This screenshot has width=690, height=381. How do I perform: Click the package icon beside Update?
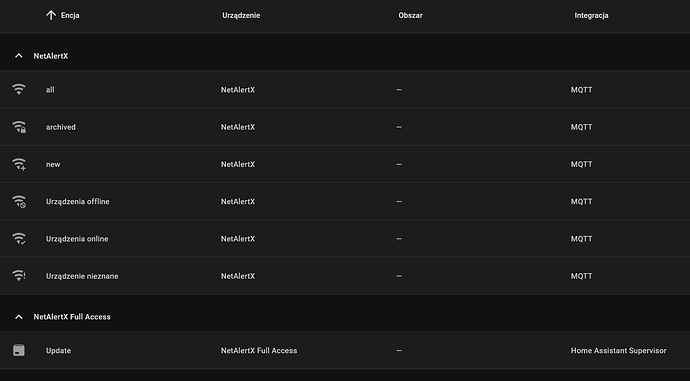(18, 350)
